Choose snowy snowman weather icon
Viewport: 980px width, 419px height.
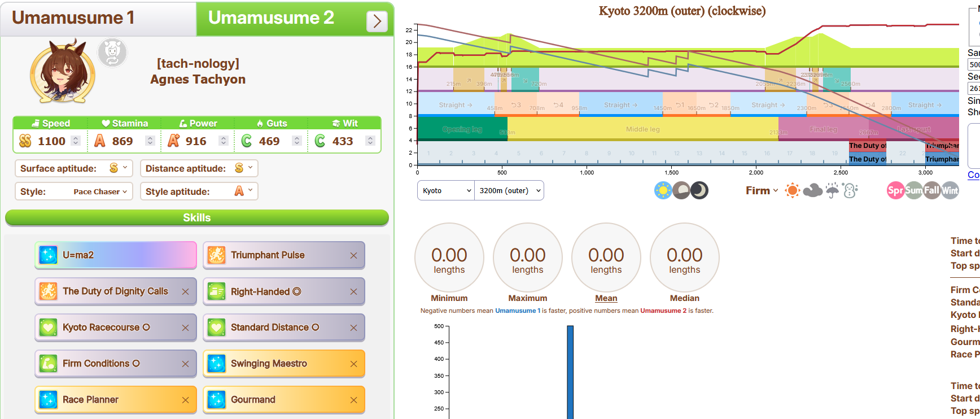point(850,190)
